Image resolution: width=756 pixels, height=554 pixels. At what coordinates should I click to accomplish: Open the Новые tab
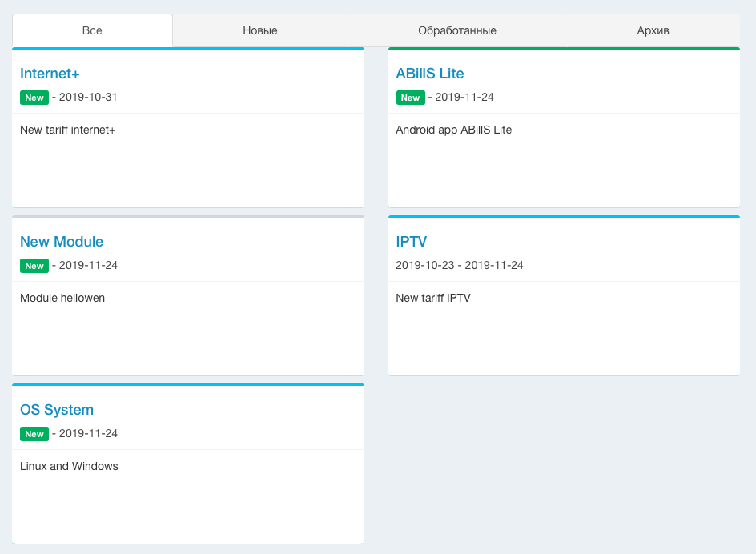pyautogui.click(x=260, y=30)
